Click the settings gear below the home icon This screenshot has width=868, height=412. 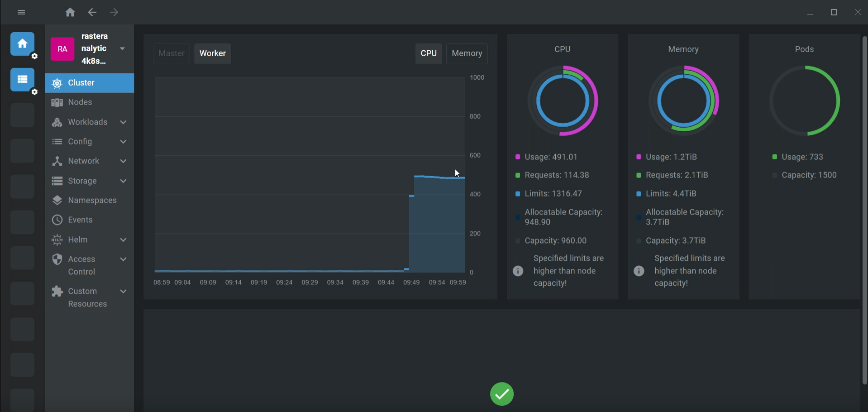click(x=34, y=56)
